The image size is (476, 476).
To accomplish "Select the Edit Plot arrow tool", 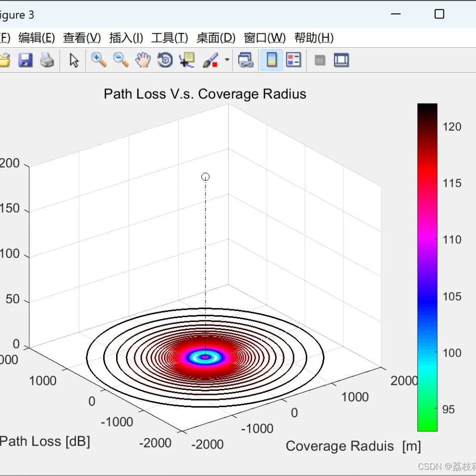I will click(x=74, y=60).
